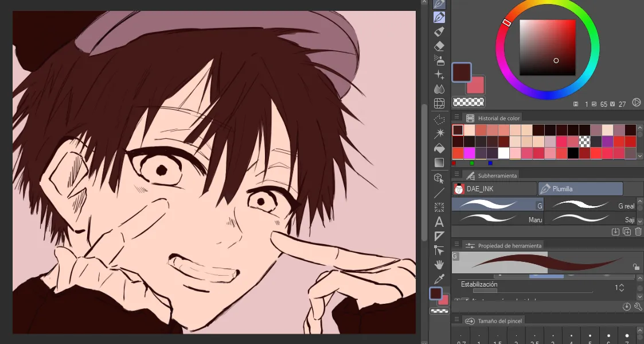Select the Operation object cube tool
The height and width of the screenshot is (344, 644).
(x=439, y=178)
